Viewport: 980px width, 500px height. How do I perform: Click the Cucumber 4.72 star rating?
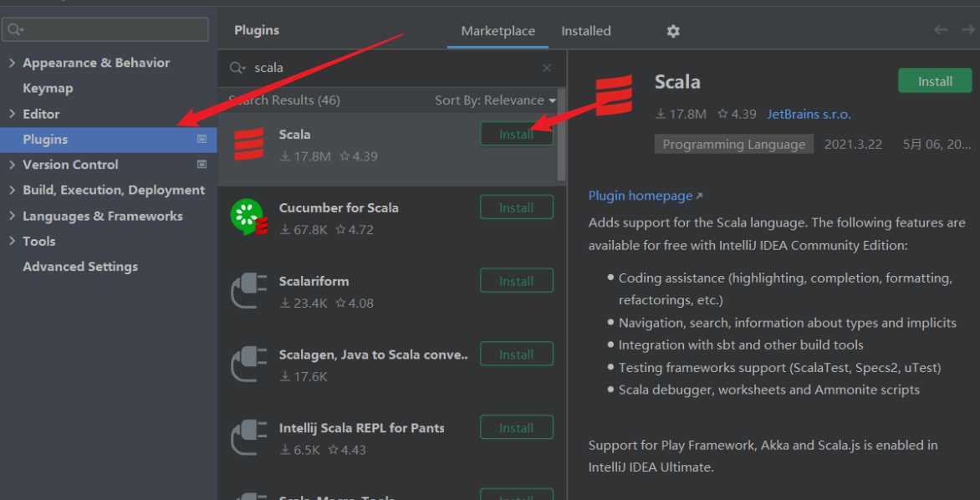355,230
